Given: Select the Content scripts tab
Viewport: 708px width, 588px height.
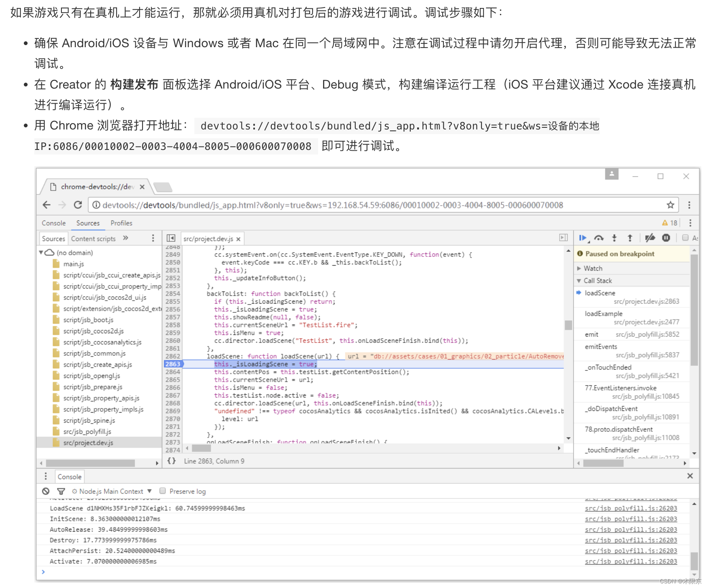Looking at the screenshot, I should pyautogui.click(x=93, y=238).
